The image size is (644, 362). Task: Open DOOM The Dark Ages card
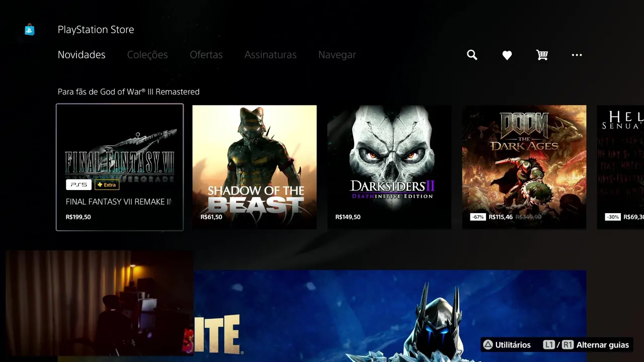pyautogui.click(x=524, y=167)
